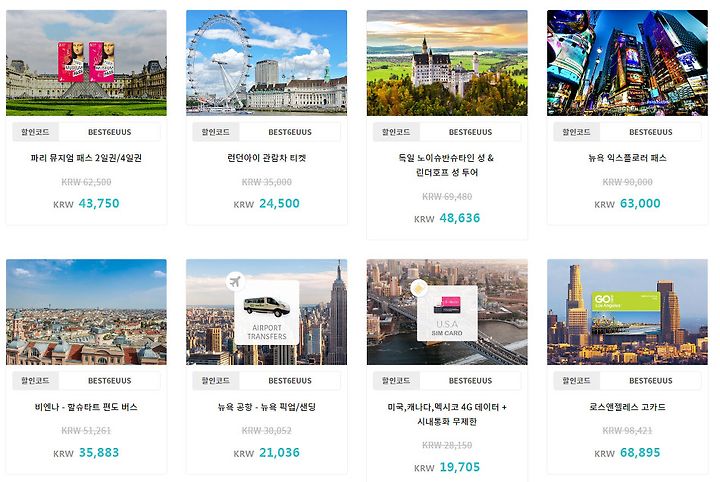720x482 pixels.
Task: Click the 할인코드 label on New York Explorer card
Action: [576, 132]
